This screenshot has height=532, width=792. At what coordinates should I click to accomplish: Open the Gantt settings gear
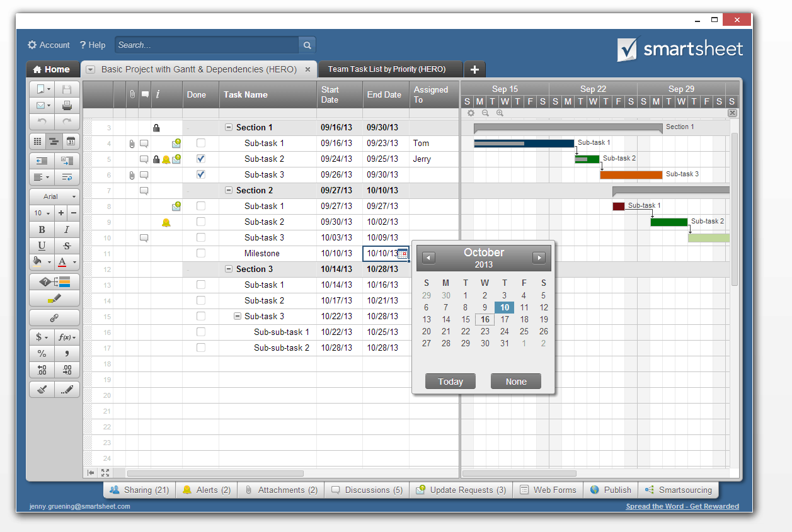[471, 113]
